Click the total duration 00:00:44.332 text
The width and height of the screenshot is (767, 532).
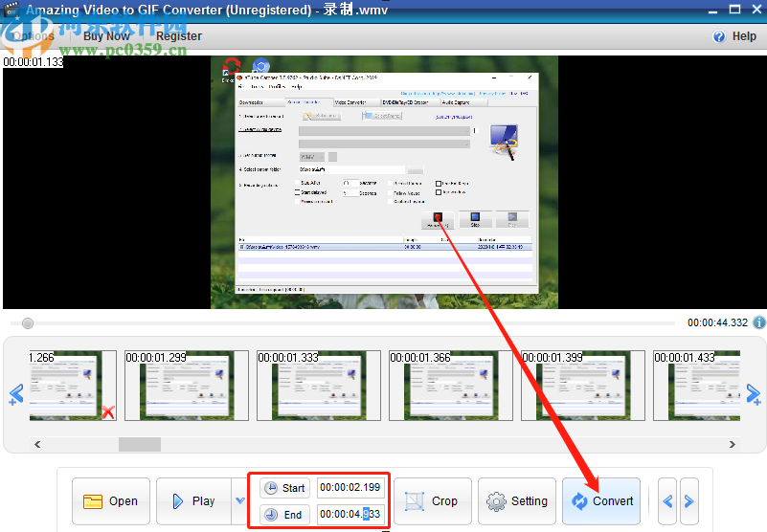717,322
